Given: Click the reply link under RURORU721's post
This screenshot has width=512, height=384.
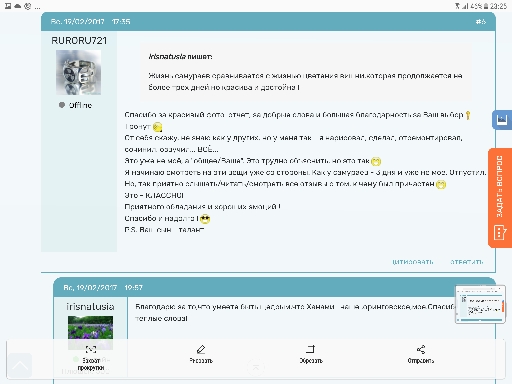Looking at the screenshot, I should 467,262.
